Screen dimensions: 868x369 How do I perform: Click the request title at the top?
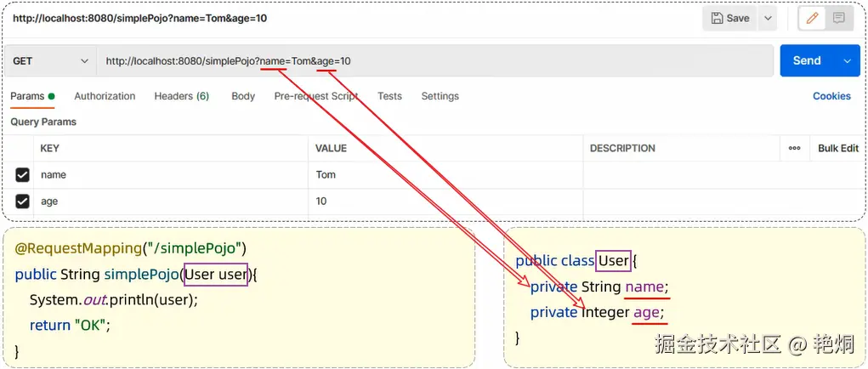[140, 18]
